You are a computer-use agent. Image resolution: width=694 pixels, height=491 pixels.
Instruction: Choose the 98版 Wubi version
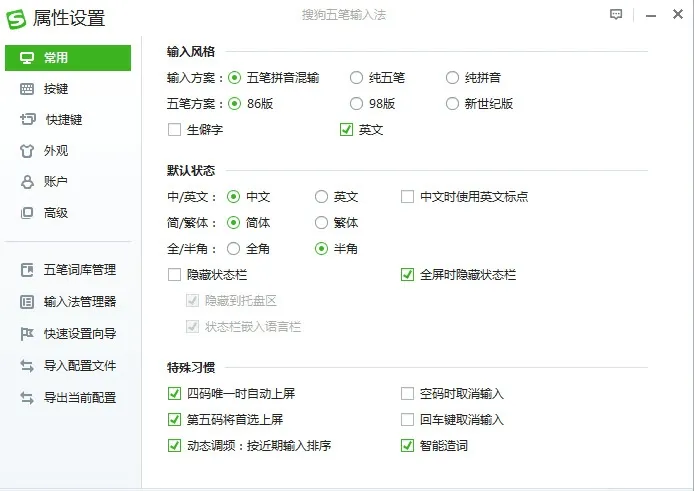pyautogui.click(x=356, y=103)
